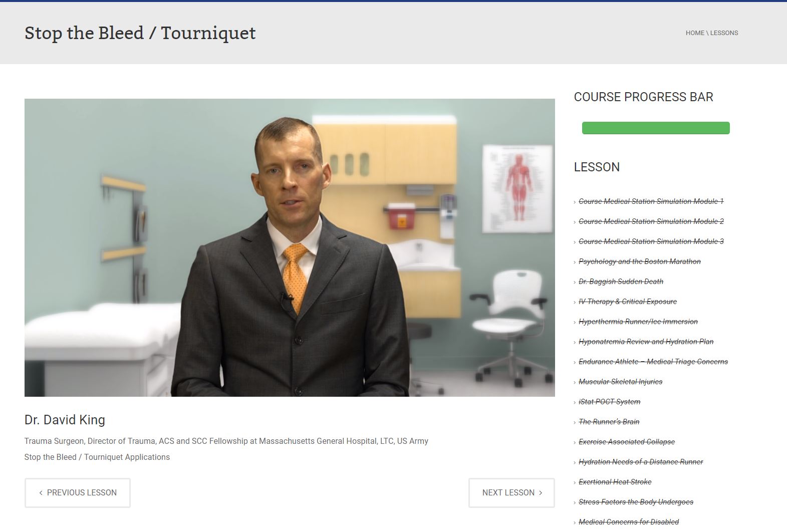Screen dimensions: 787x532
Task: Open Muscular Skeletal Injuries lesson
Action: 621,382
